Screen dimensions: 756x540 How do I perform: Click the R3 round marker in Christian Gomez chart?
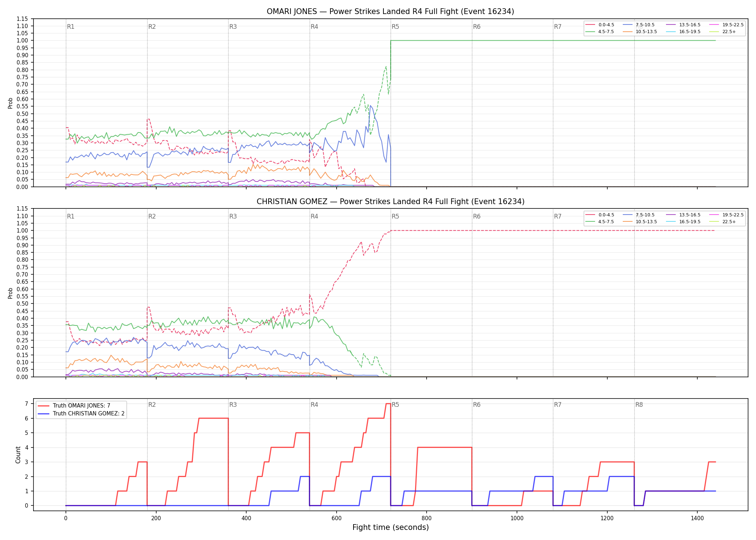point(233,216)
